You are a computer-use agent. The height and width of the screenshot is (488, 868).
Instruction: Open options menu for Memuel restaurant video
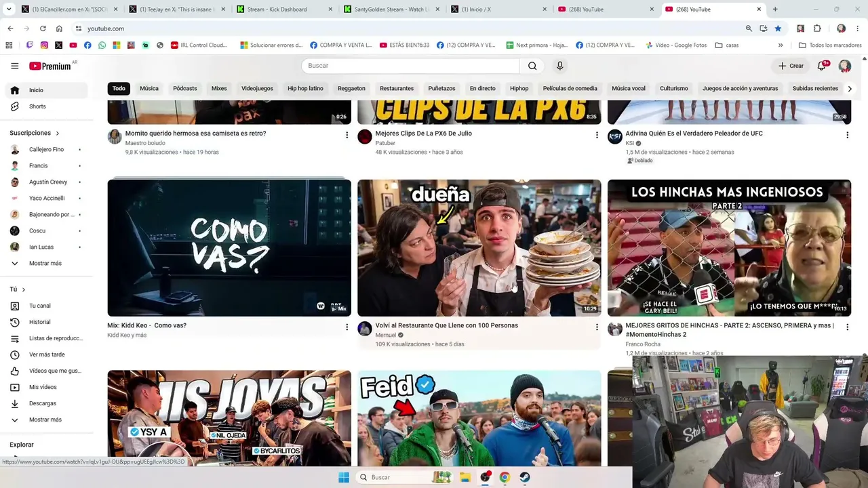tap(597, 327)
